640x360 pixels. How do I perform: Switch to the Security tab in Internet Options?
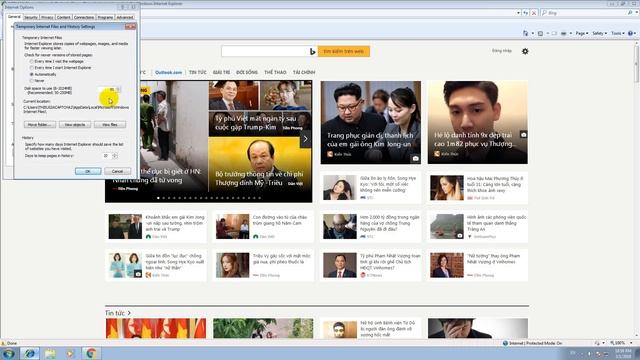pos(31,18)
